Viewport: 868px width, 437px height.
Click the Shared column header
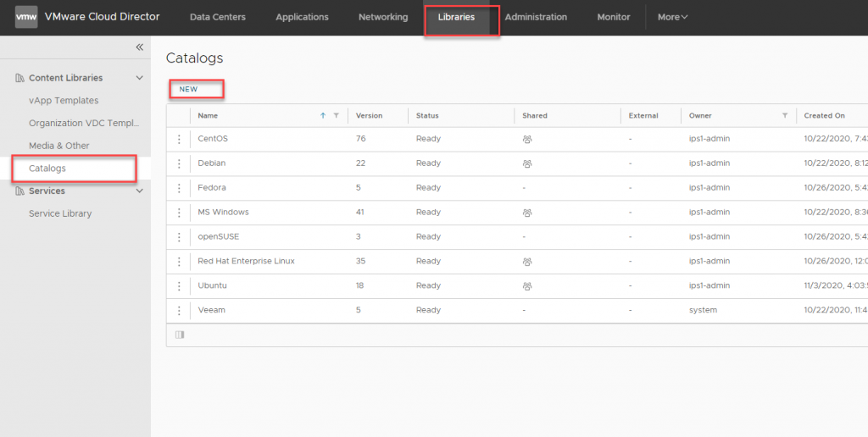535,116
